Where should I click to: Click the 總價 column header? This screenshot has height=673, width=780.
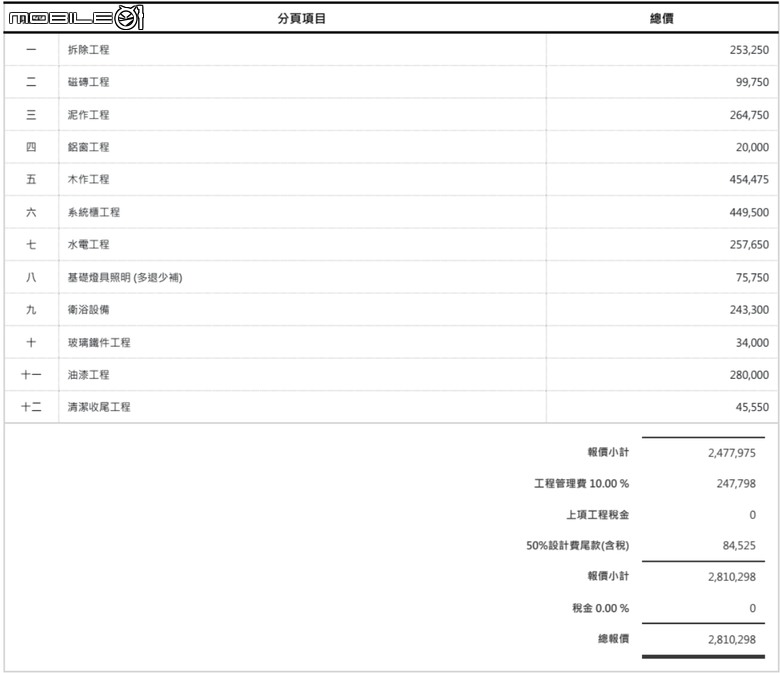point(662,18)
